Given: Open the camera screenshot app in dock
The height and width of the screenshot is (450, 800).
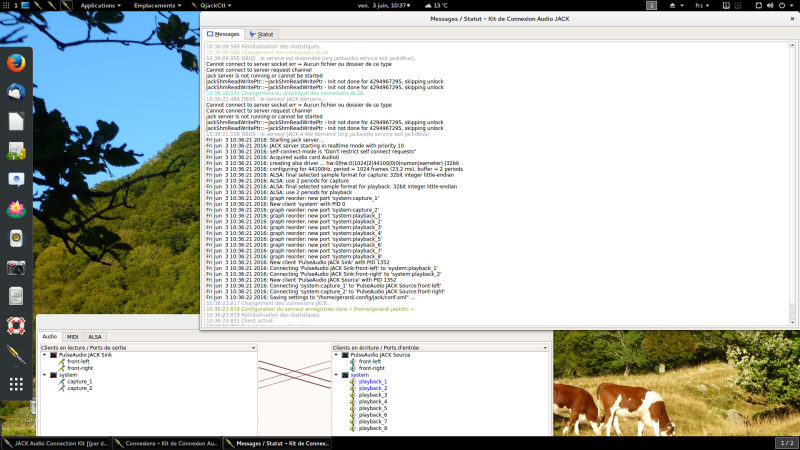Looking at the screenshot, I should pos(17,267).
